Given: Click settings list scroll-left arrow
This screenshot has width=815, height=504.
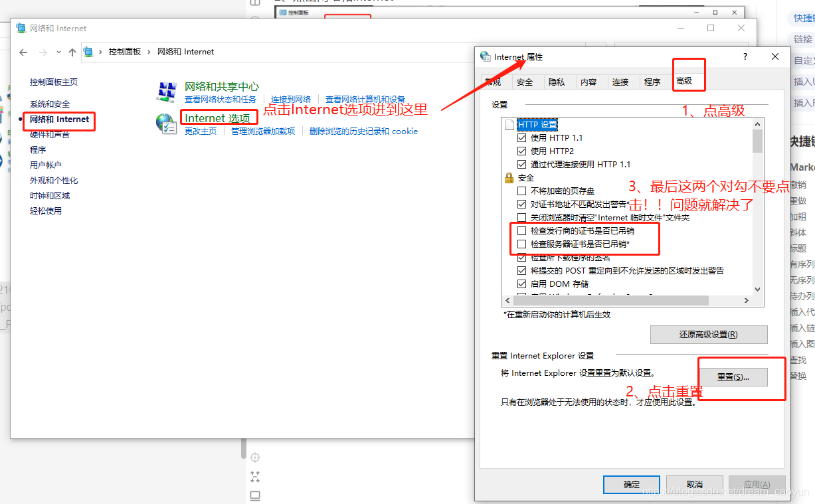Looking at the screenshot, I should 509,301.
